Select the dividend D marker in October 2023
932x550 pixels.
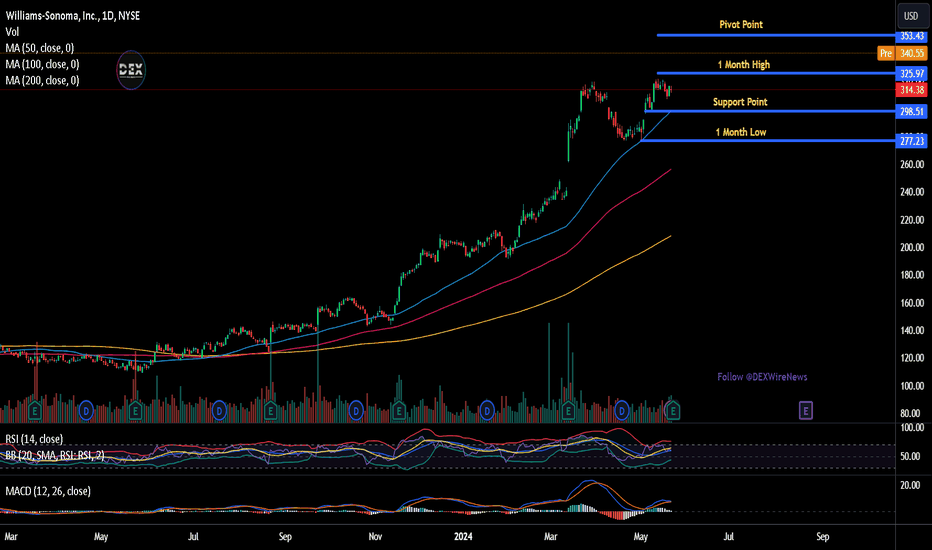(356, 410)
